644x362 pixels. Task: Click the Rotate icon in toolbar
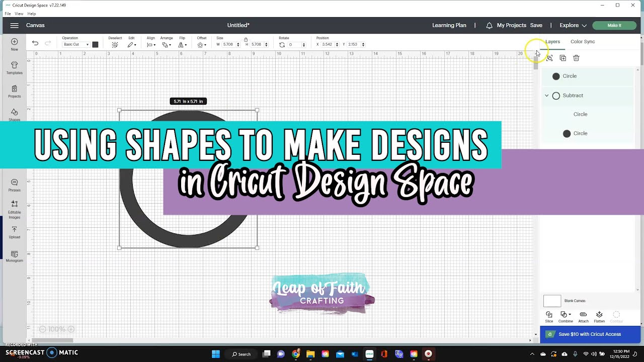coord(282,45)
